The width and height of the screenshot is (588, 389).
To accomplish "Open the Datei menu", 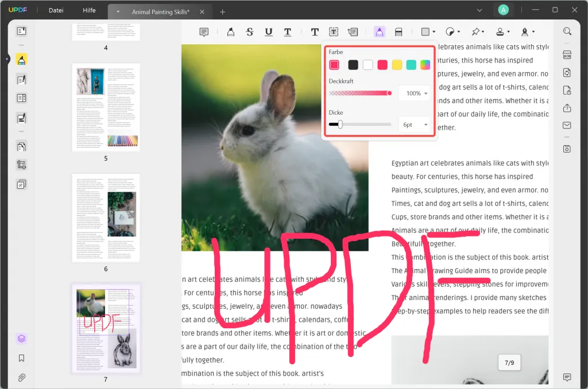I will click(x=56, y=10).
